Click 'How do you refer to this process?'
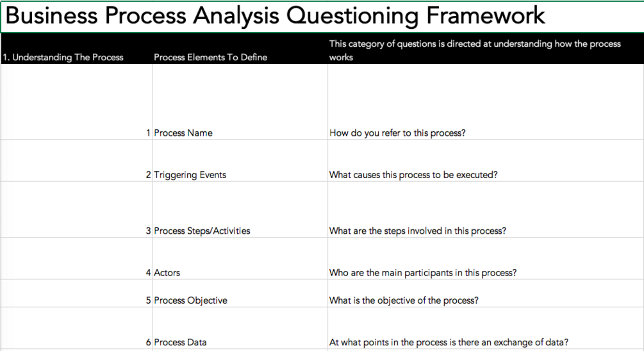 [397, 133]
